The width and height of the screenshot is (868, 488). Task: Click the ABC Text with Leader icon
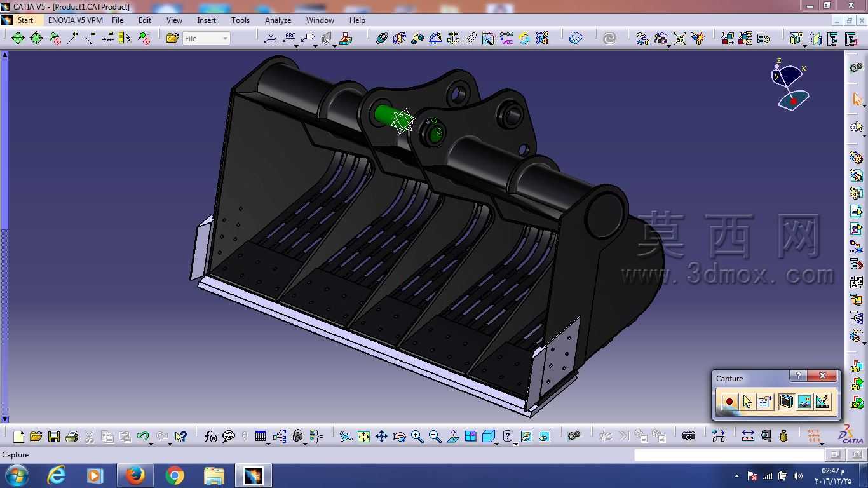[x=290, y=39]
